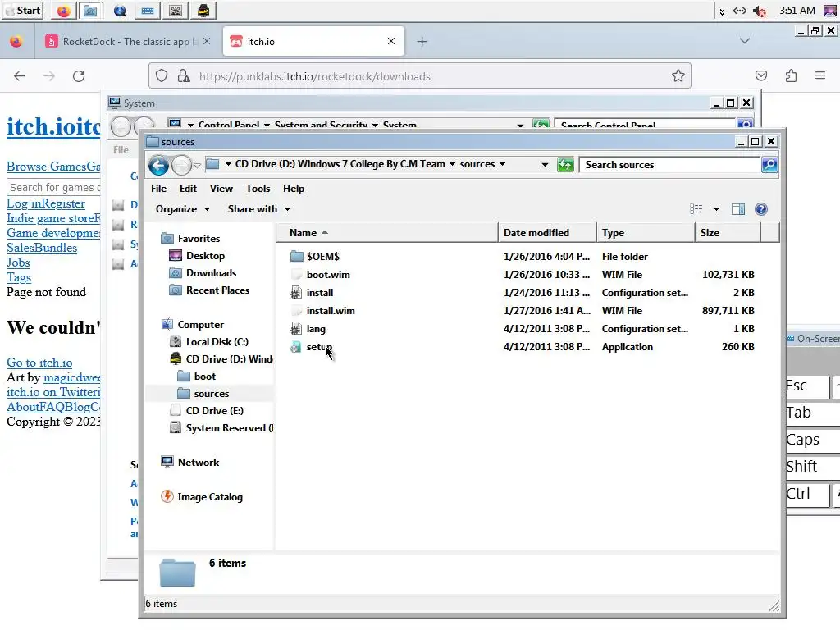Screen dimensions: 840x630
Task: Click the Explorer forward arrow button
Action: click(181, 165)
